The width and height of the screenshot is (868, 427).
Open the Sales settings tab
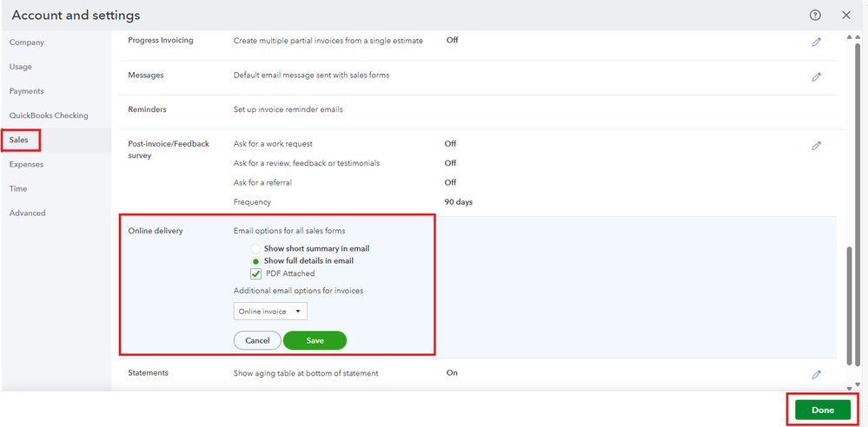click(19, 140)
